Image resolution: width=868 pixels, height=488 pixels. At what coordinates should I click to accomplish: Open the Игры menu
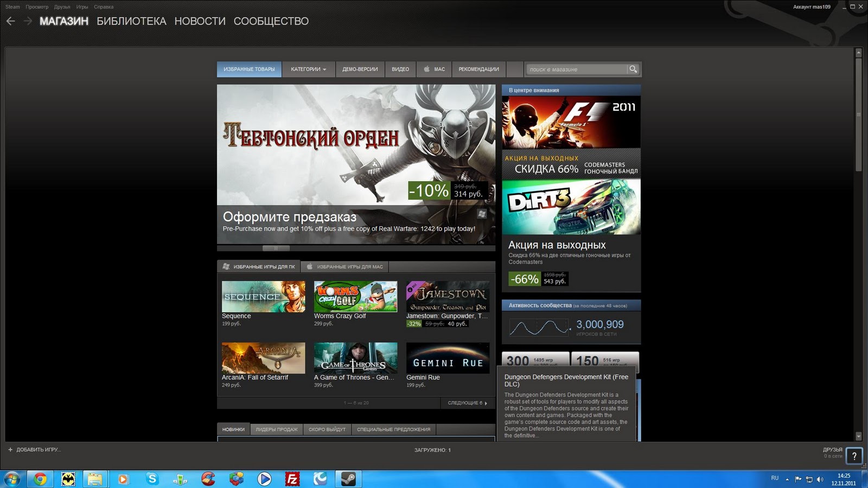(82, 7)
